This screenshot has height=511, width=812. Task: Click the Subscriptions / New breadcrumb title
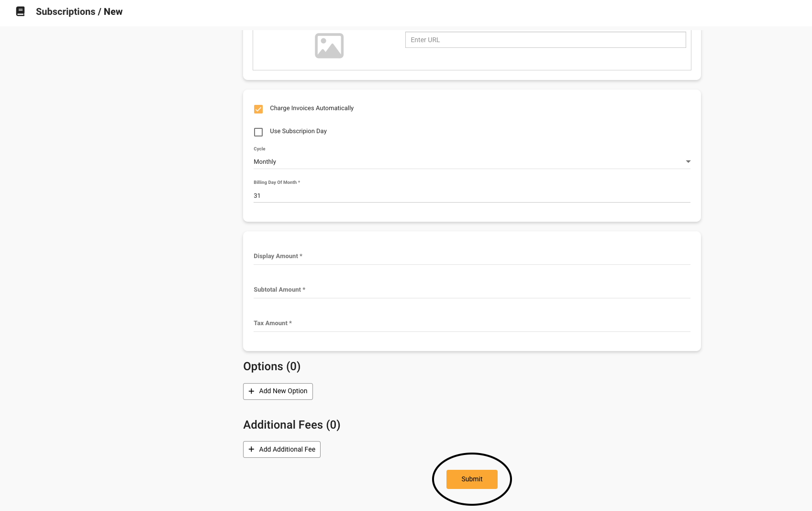point(79,11)
